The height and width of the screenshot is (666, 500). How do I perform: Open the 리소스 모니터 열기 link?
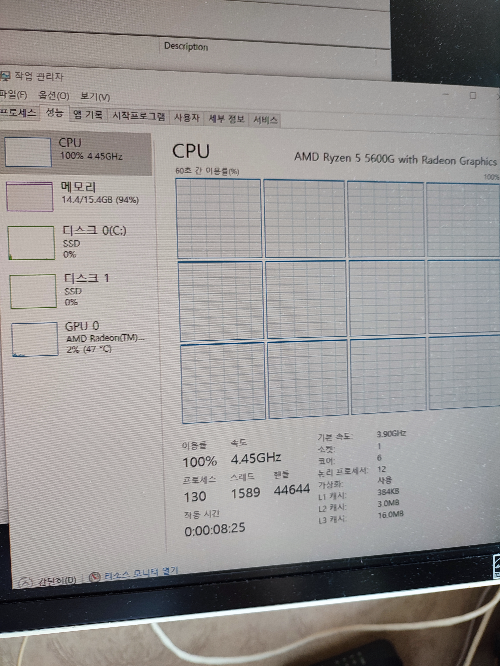pos(141,573)
